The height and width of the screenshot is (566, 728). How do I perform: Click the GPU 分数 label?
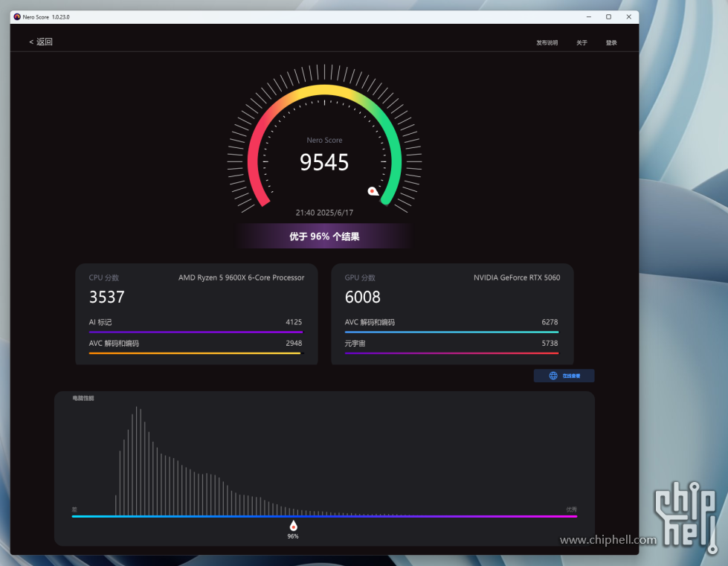point(360,277)
